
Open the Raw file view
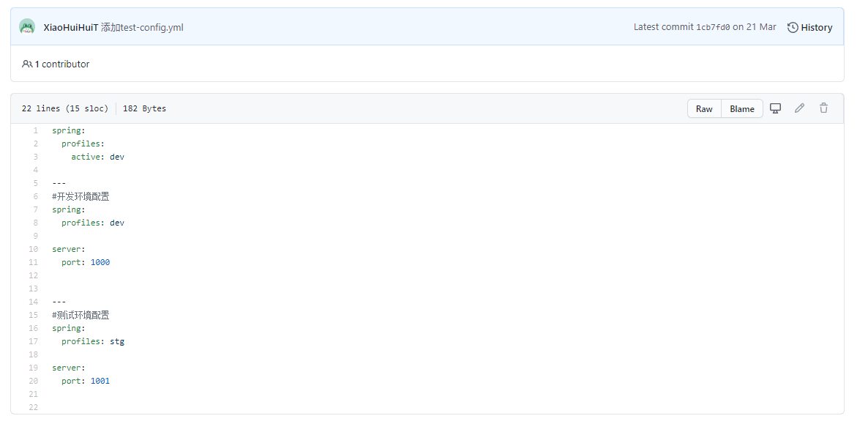pos(704,108)
